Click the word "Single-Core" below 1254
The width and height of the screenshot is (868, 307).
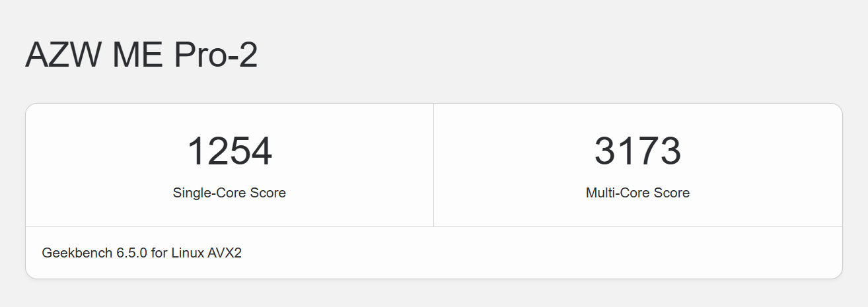tap(209, 193)
